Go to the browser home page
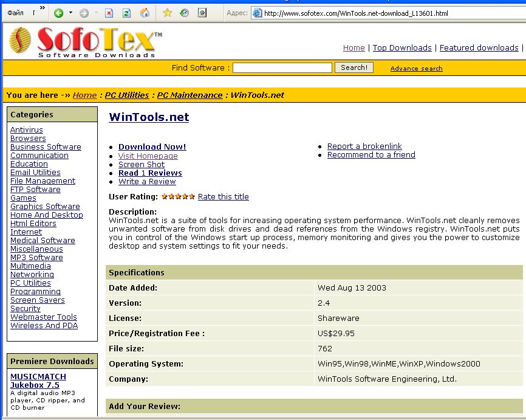This screenshot has width=526, height=420. 145,13
